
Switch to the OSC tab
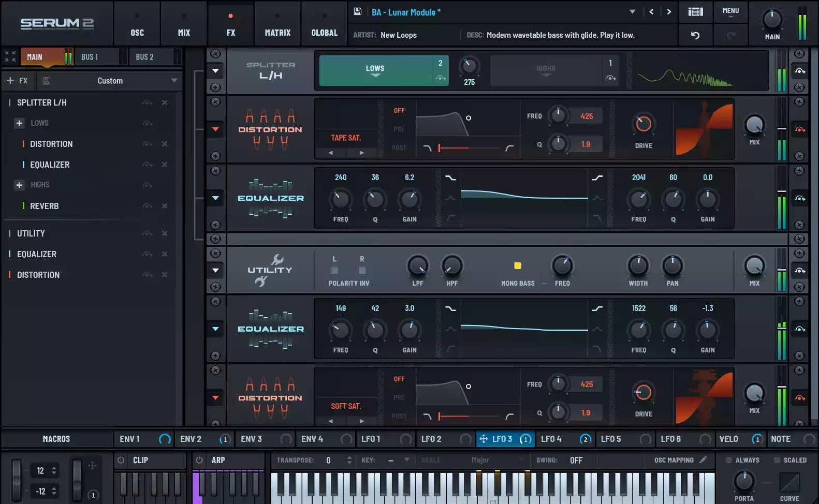point(137,23)
